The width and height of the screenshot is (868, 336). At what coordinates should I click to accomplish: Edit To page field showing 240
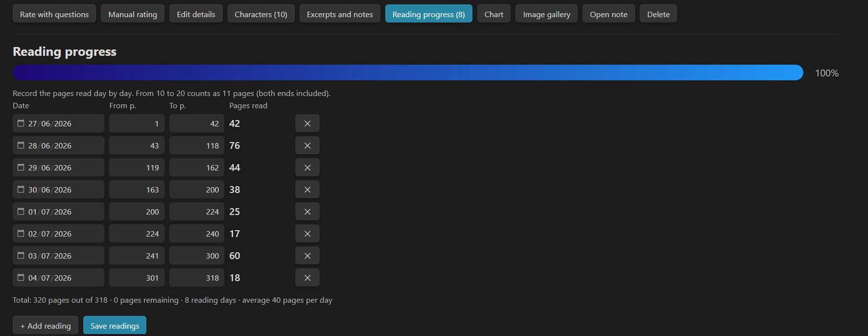197,234
